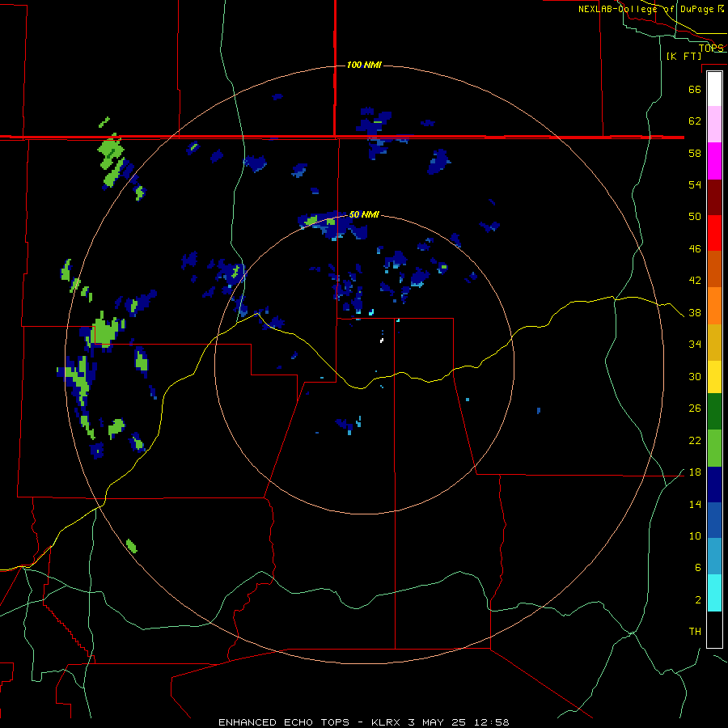The width and height of the screenshot is (728, 728).
Task: Click the TH legend label
Action: (695, 632)
